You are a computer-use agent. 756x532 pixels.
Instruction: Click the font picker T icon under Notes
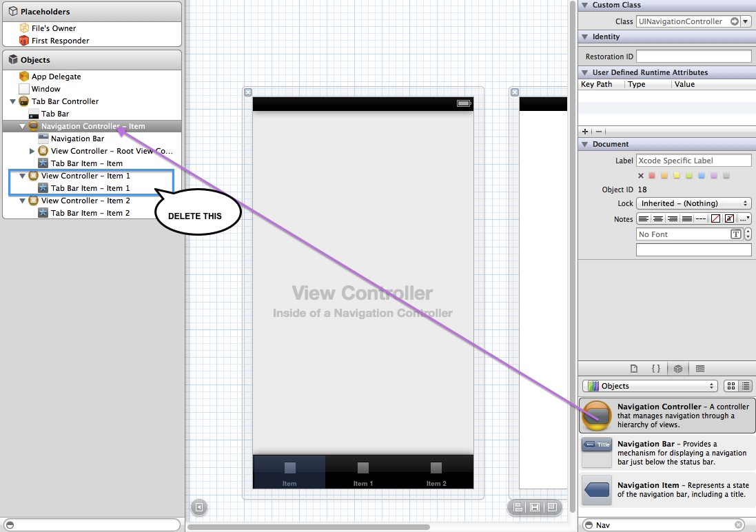pos(736,234)
